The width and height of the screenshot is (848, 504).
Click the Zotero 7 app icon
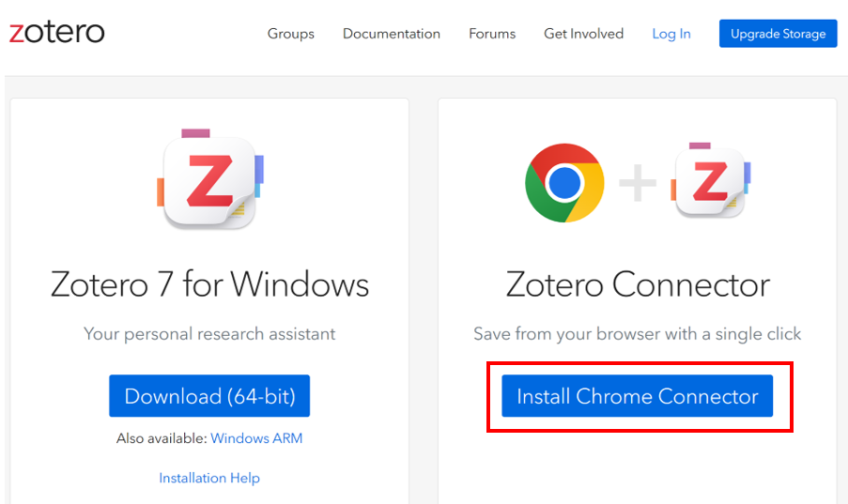209,179
